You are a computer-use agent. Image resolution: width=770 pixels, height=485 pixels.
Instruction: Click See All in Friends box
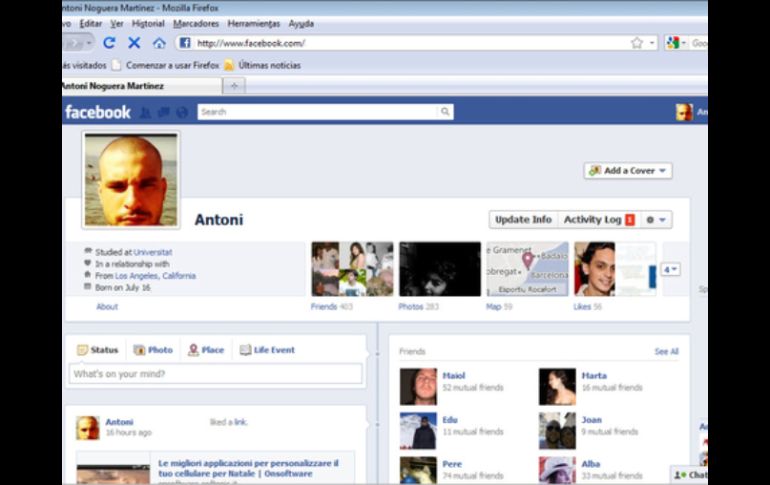pyautogui.click(x=666, y=352)
